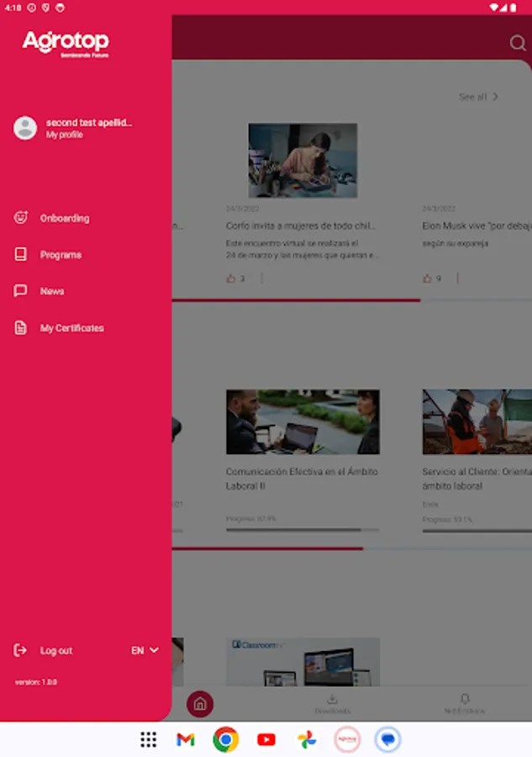Select News menu item
This screenshot has height=757, width=532.
52,291
